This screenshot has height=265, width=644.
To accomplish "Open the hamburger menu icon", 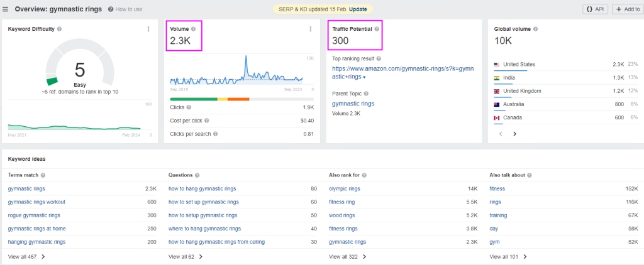I will point(6,9).
